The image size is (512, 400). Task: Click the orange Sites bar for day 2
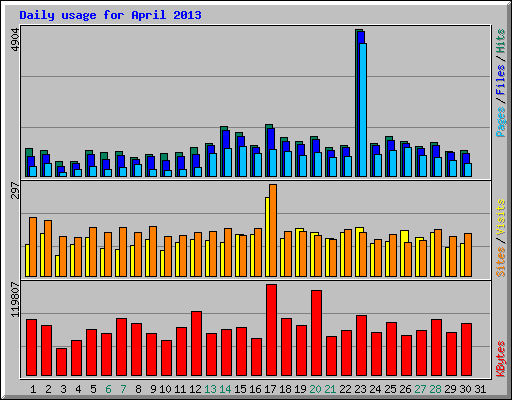coord(48,248)
